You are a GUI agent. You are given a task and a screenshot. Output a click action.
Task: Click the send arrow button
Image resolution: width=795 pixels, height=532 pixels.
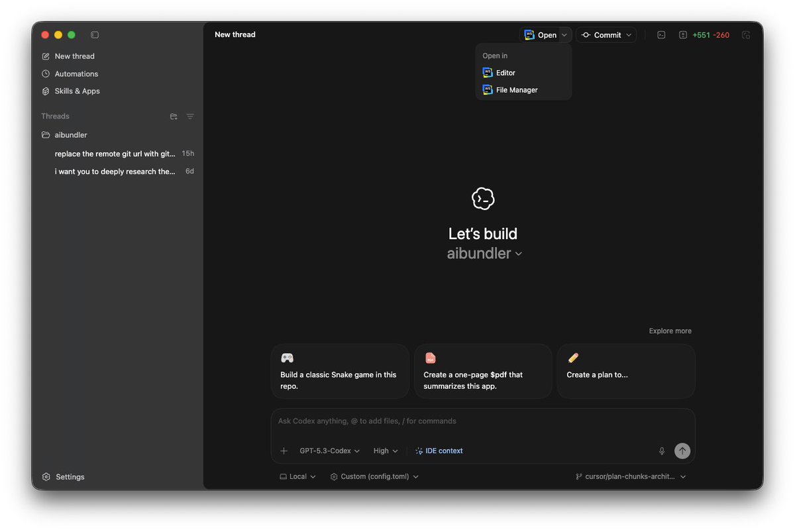(682, 451)
